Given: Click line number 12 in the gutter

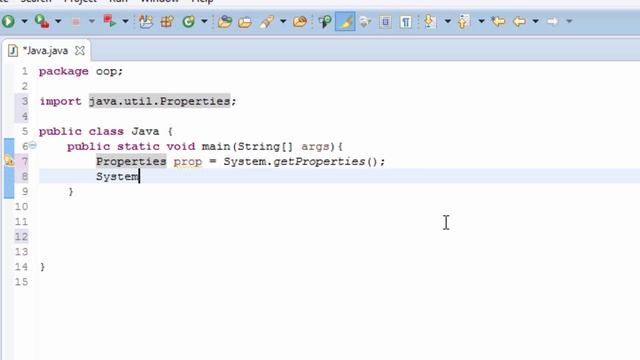Looking at the screenshot, I should (x=21, y=236).
